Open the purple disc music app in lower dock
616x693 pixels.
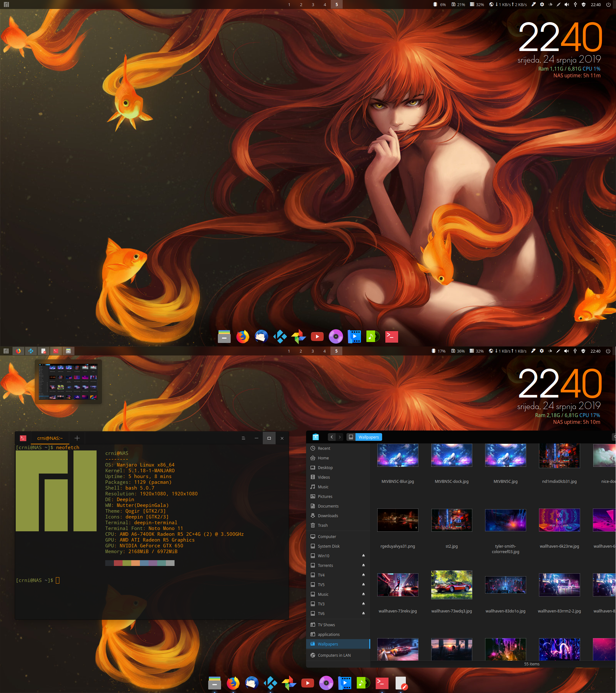(326, 683)
